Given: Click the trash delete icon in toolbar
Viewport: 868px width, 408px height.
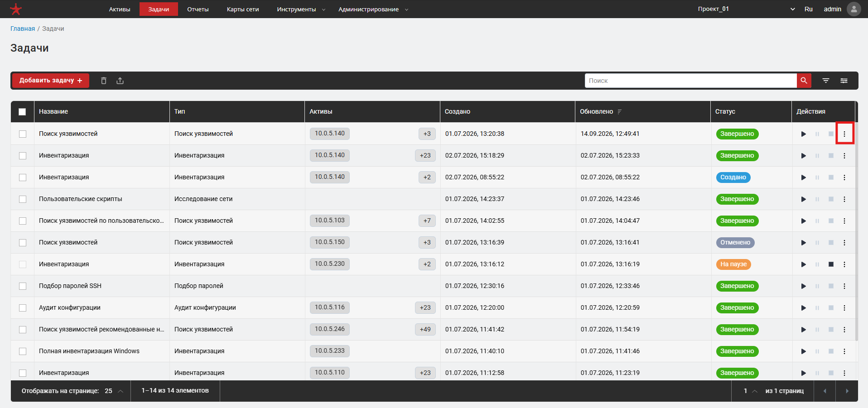Looking at the screenshot, I should [x=104, y=81].
